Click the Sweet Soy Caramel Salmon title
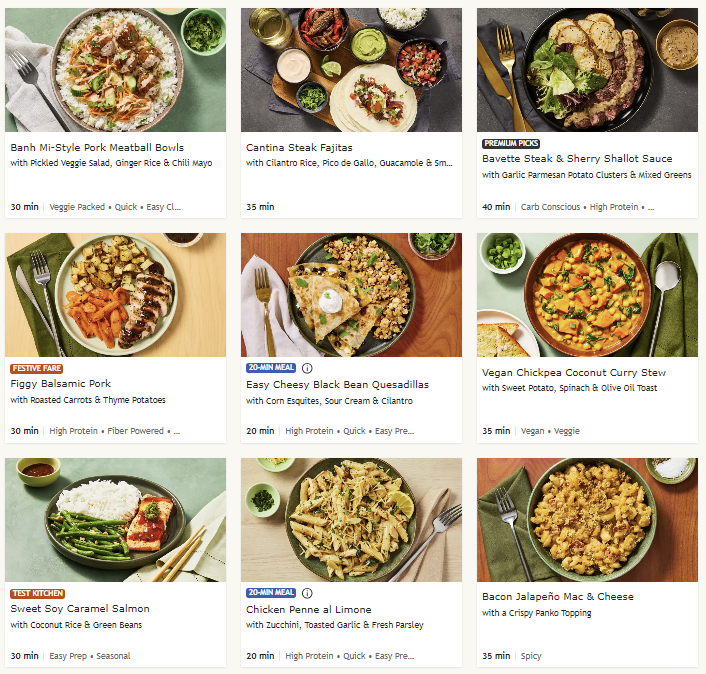This screenshot has width=706, height=674. pyautogui.click(x=80, y=609)
